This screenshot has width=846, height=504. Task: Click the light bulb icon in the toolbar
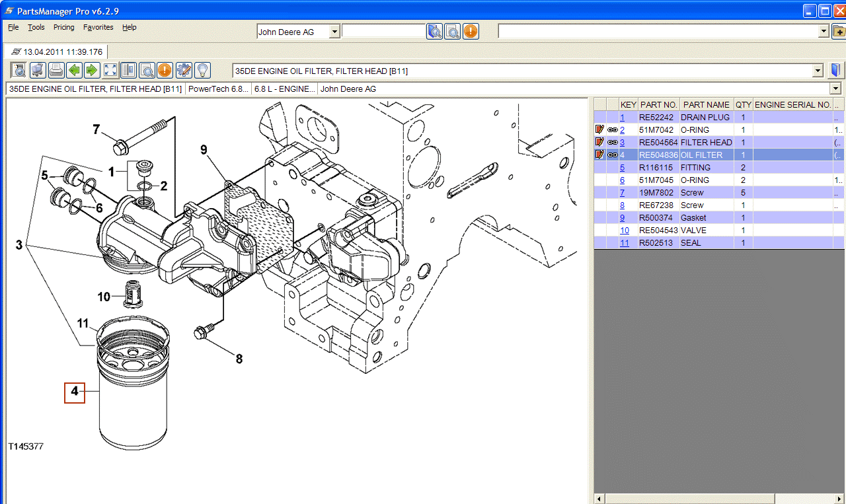pos(202,70)
